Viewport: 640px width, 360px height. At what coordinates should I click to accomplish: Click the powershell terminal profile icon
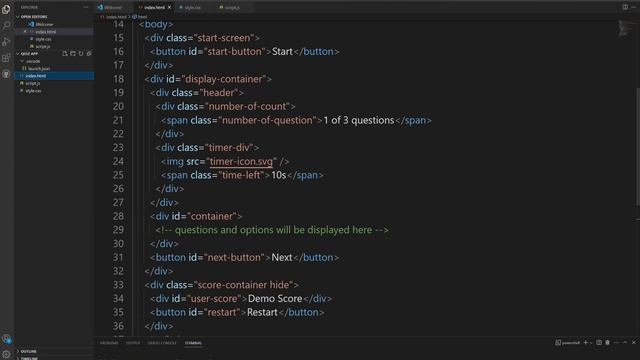(x=558, y=343)
